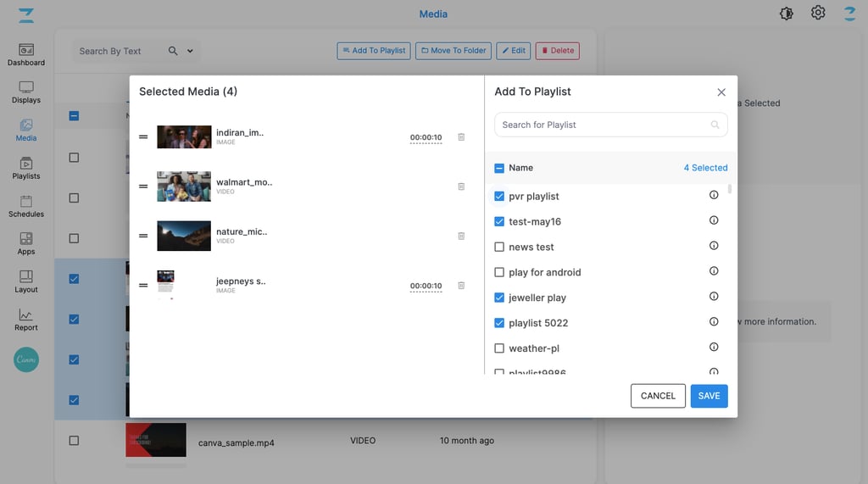The height and width of the screenshot is (484, 868).
Task: Open settings gear in top bar
Action: coord(818,14)
